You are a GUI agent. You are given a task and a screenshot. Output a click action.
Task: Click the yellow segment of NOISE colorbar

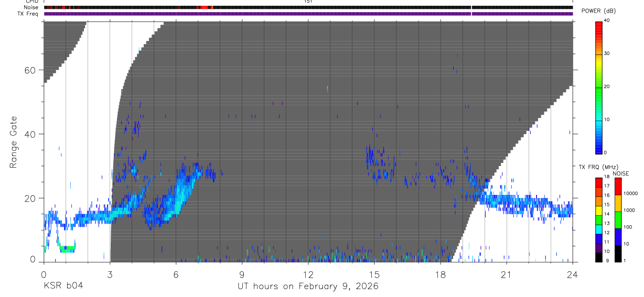click(618, 203)
